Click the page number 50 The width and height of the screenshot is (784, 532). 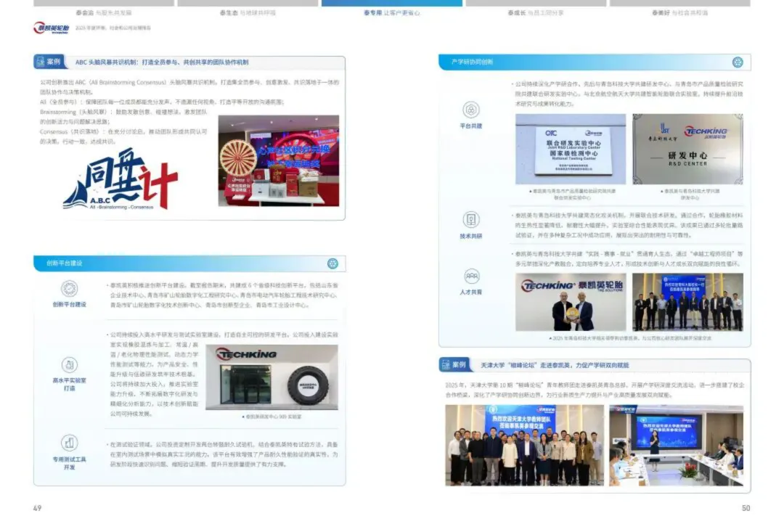pyautogui.click(x=746, y=508)
